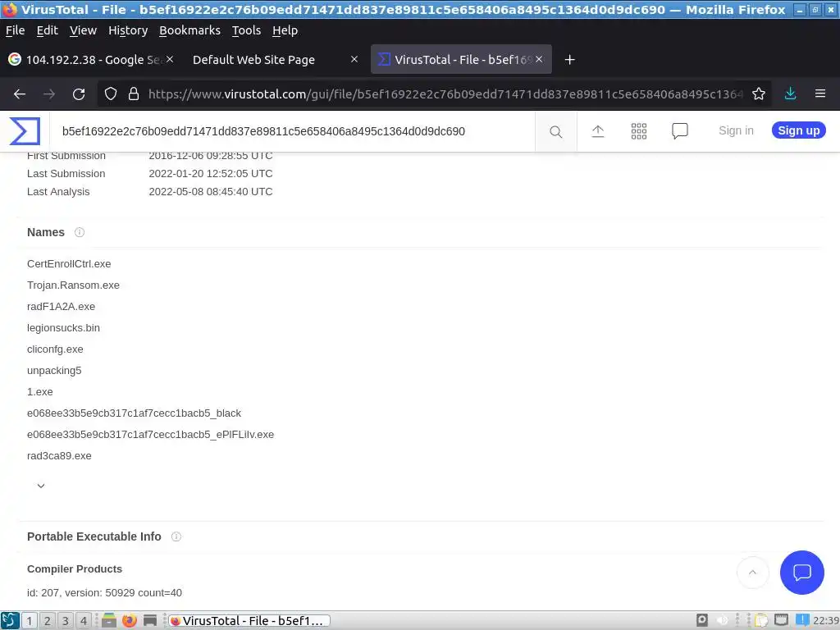Close the Google Search tab
The width and height of the screenshot is (840, 630).
coord(170,59)
